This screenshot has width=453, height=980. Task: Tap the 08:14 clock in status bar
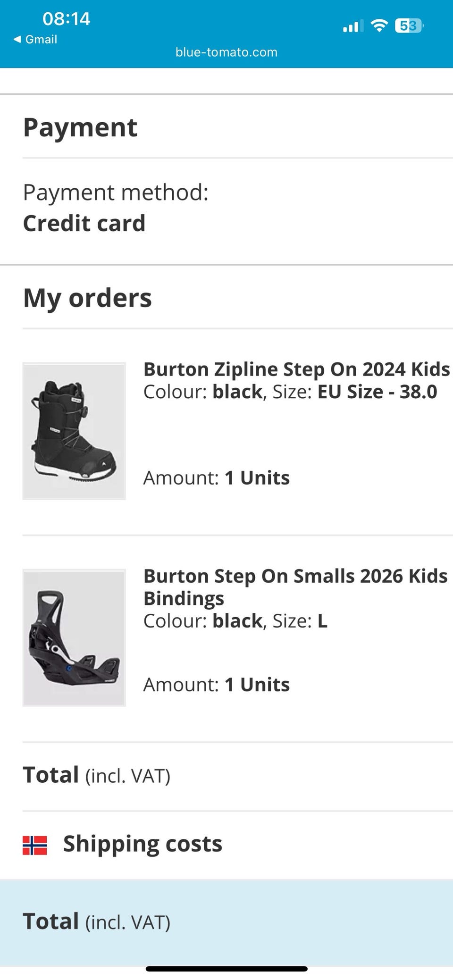pos(66,19)
